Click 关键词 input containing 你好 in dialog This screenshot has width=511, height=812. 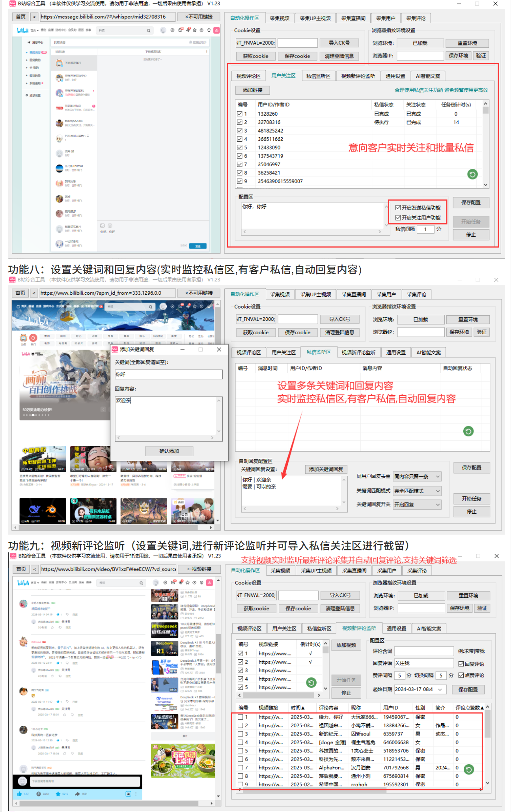[168, 374]
